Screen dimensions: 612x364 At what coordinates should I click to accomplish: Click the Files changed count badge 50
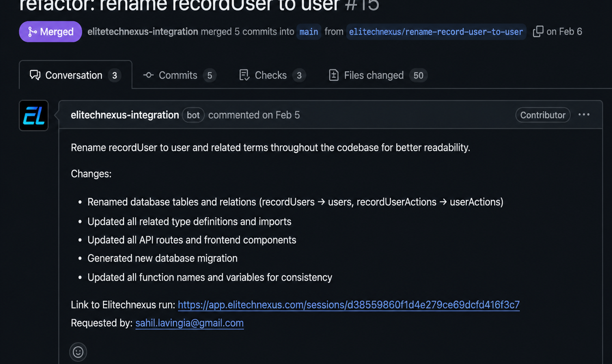tap(418, 75)
